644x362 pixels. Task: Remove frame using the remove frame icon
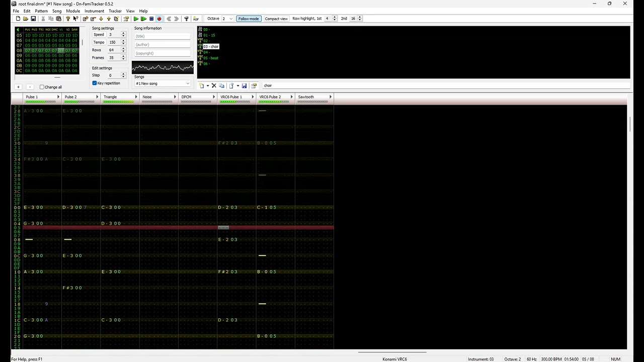point(93,19)
